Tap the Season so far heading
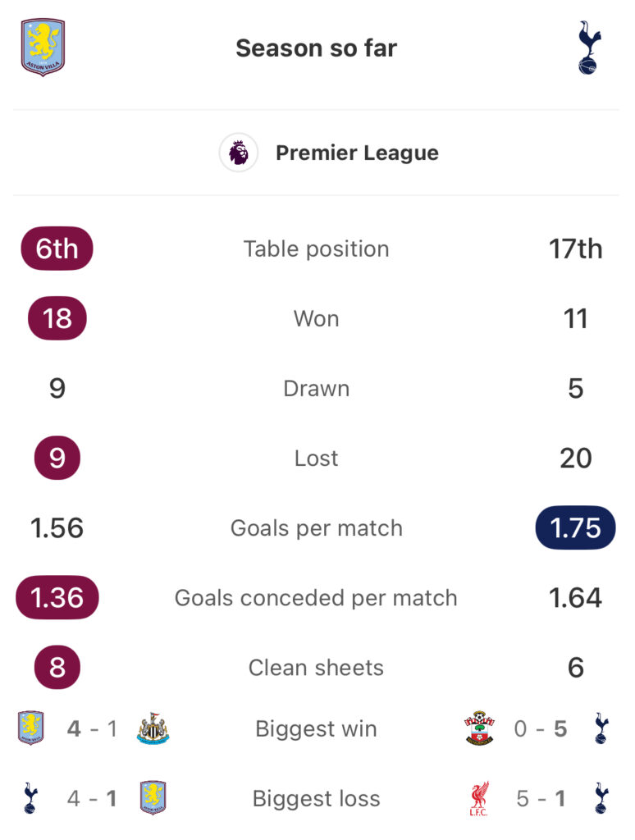This screenshot has height=840, width=635. pos(316,48)
